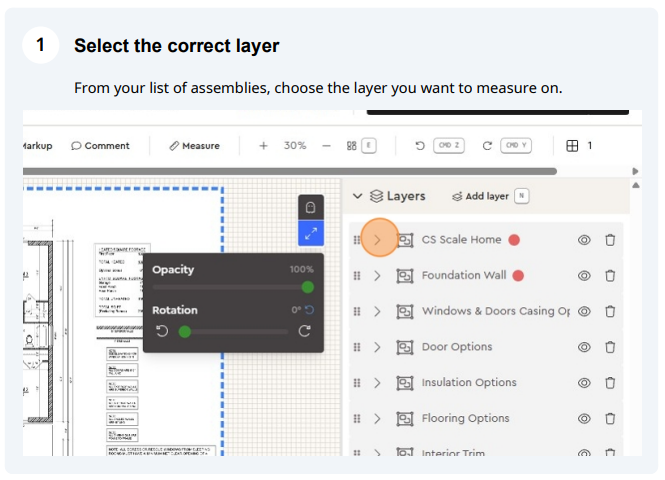Click the Door Options assembly icon
Screen dimensions: 665x480
[405, 348]
